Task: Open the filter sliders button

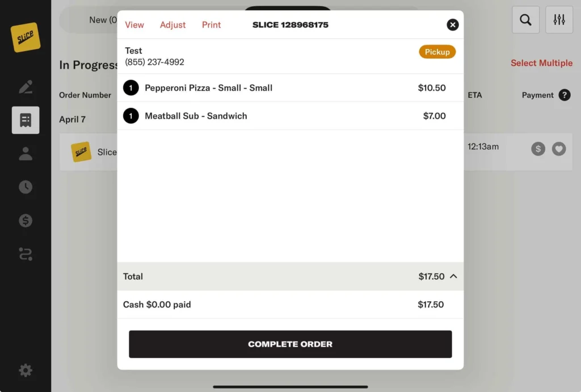Action: click(559, 20)
